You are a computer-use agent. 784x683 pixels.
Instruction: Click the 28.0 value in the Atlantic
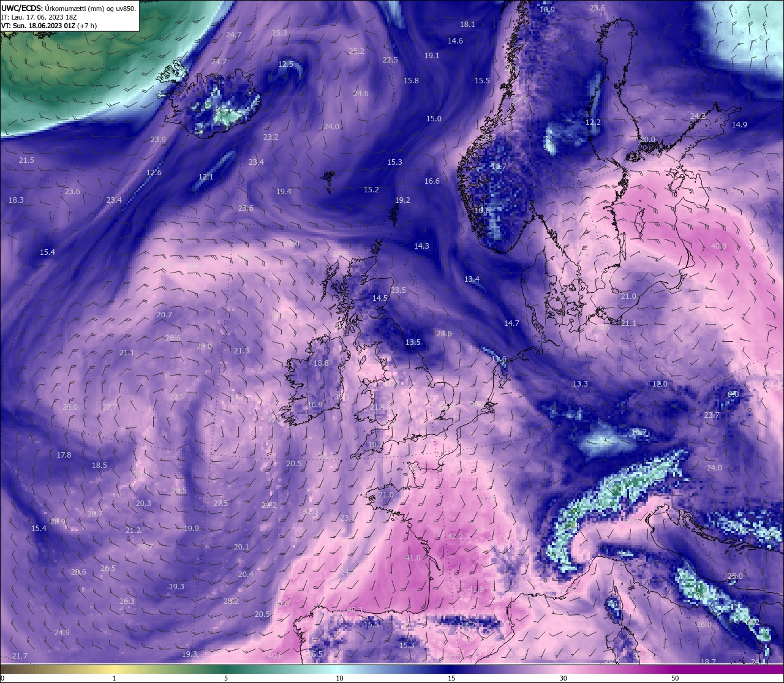coord(204,347)
